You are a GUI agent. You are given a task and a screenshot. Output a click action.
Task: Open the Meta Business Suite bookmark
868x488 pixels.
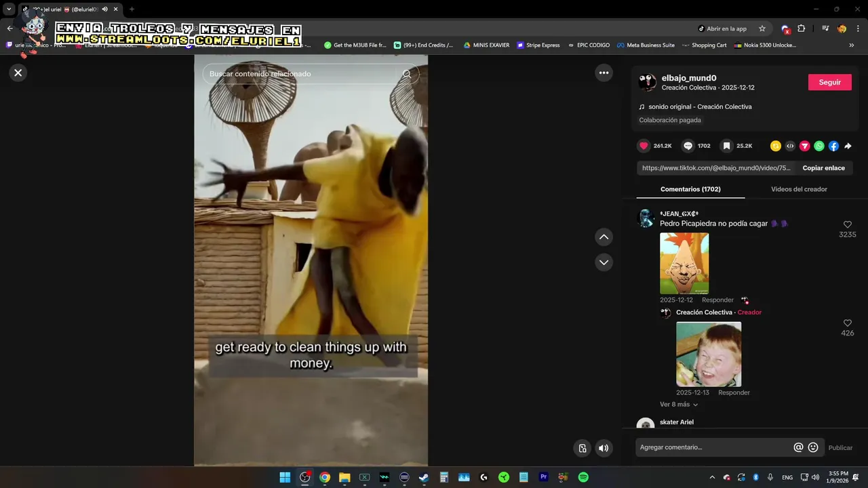646,45
